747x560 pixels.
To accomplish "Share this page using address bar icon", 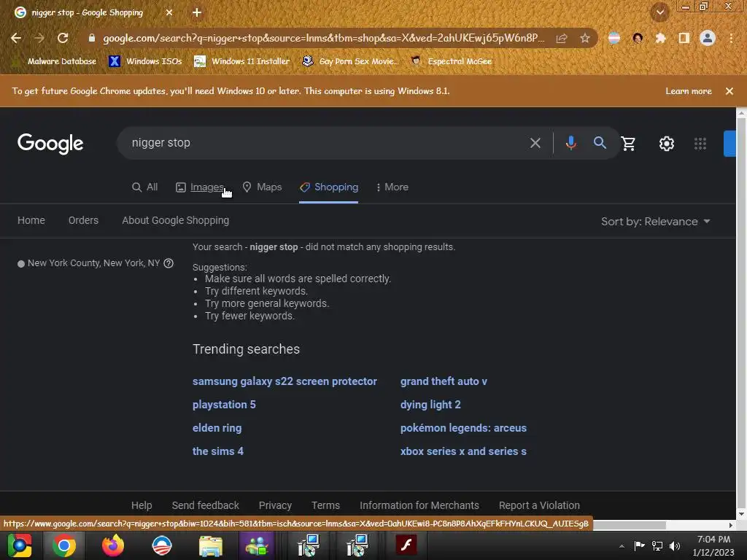I will click(x=562, y=38).
